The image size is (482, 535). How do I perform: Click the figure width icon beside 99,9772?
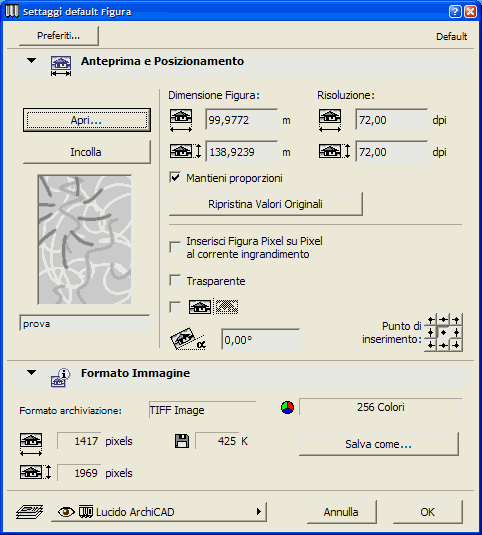pos(181,120)
